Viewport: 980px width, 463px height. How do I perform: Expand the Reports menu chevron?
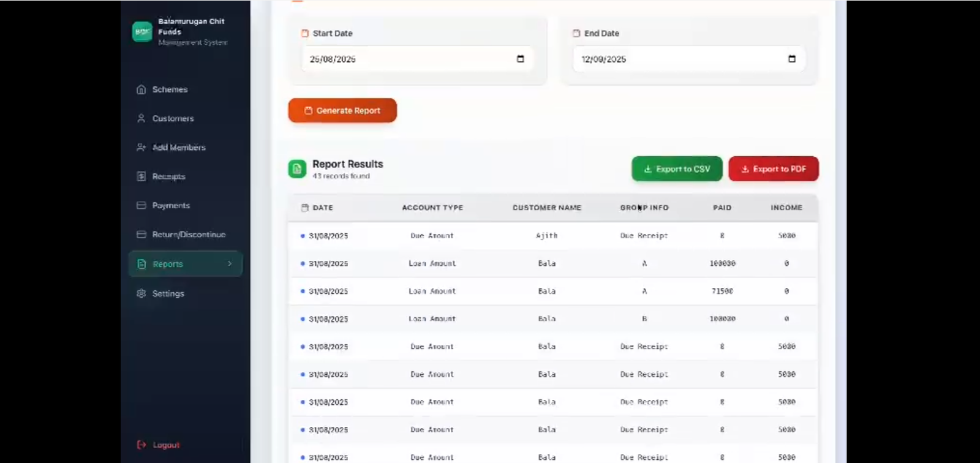click(x=230, y=263)
